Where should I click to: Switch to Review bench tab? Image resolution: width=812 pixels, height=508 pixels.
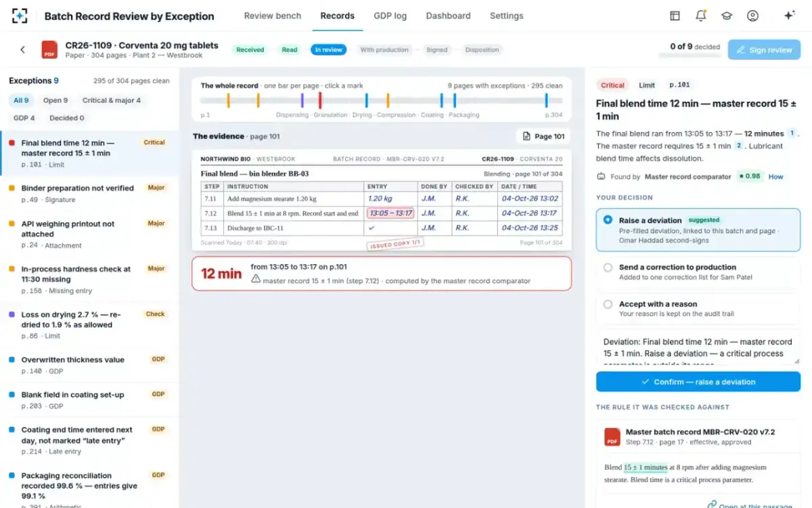click(273, 16)
